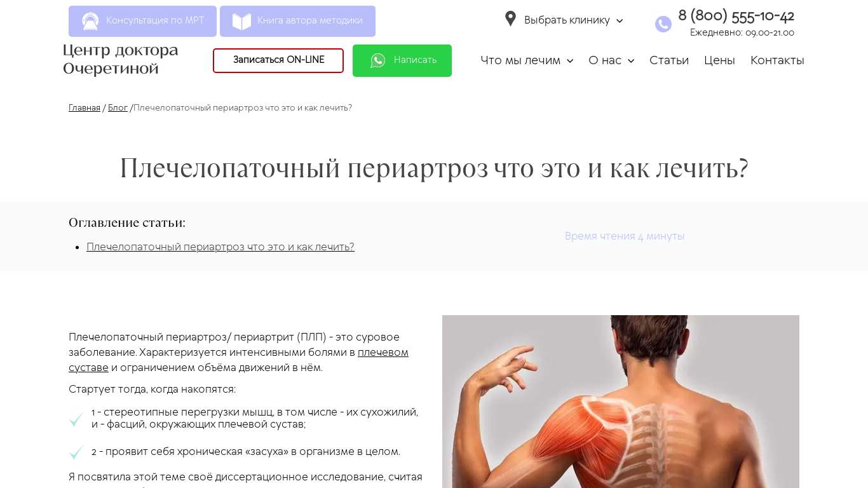This screenshot has width=868, height=488.
Task: Open the плечевом суставе text link
Action: 238,360
